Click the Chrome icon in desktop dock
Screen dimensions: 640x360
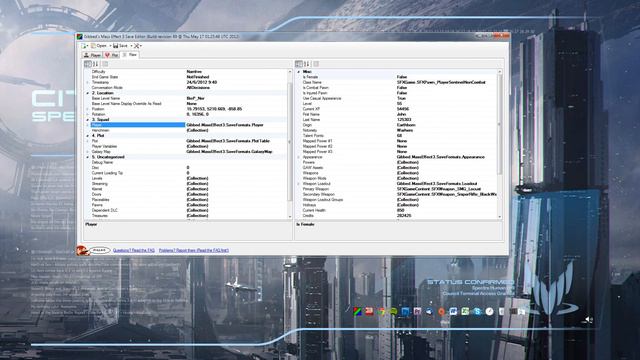381,311
